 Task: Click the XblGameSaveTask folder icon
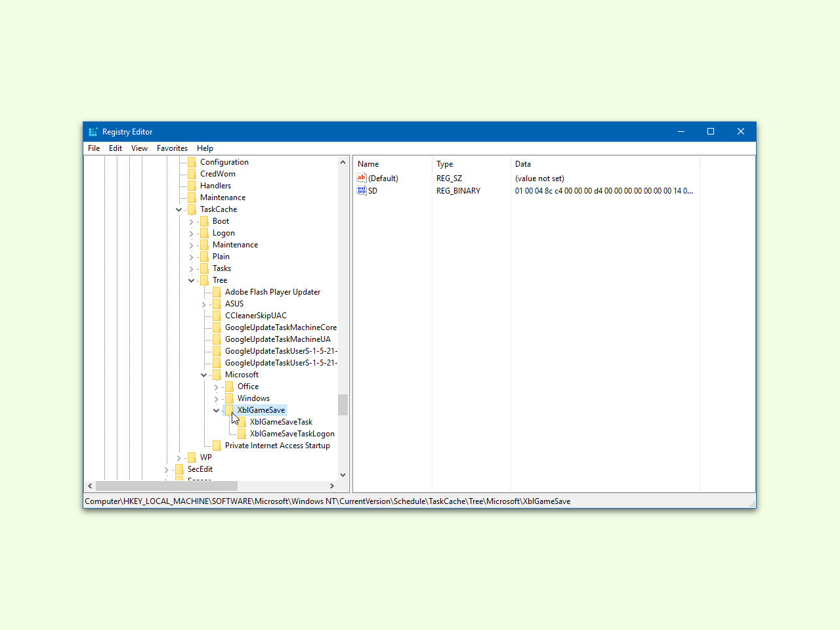pyautogui.click(x=241, y=422)
